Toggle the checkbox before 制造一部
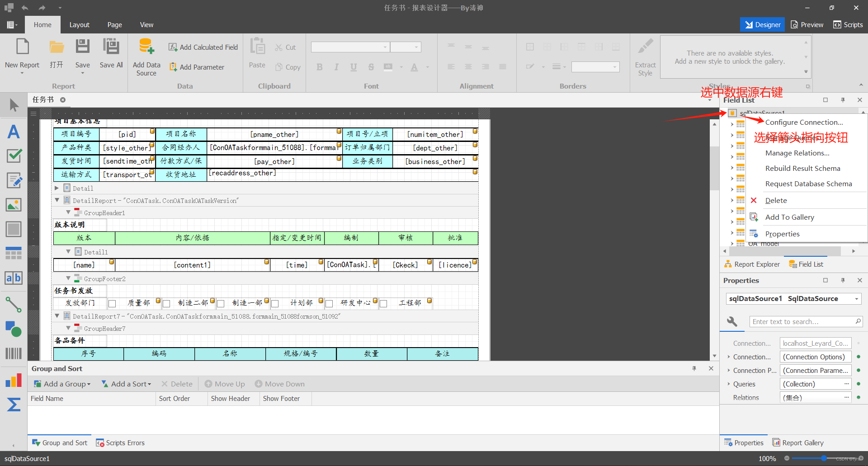868x466 pixels. pyautogui.click(x=221, y=304)
